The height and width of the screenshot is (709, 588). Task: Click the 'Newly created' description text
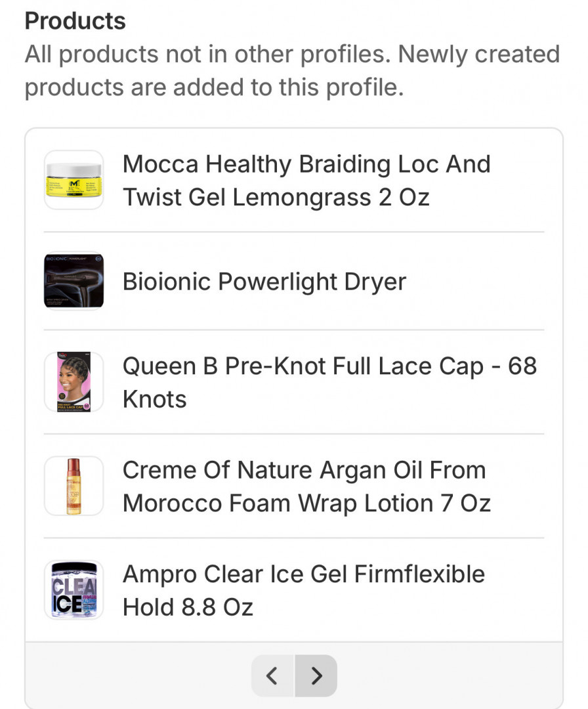pos(479,54)
